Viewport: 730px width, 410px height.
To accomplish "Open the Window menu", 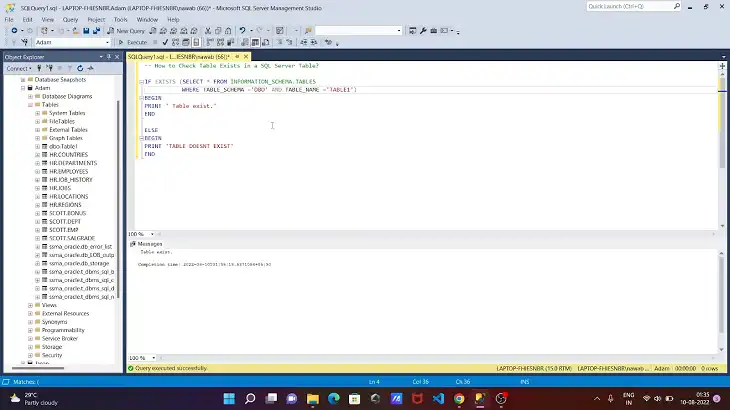I will (x=147, y=20).
